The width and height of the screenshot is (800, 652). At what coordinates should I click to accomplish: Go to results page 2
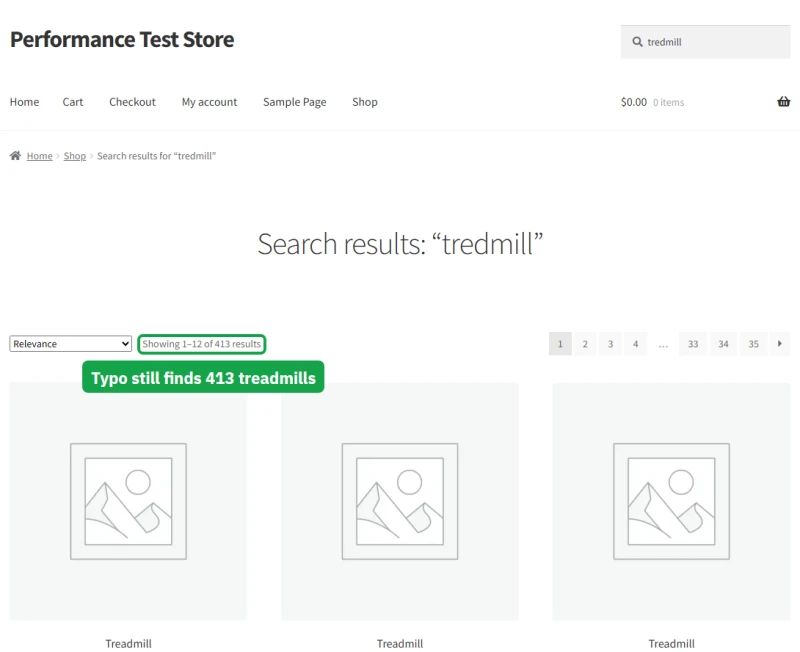(585, 344)
